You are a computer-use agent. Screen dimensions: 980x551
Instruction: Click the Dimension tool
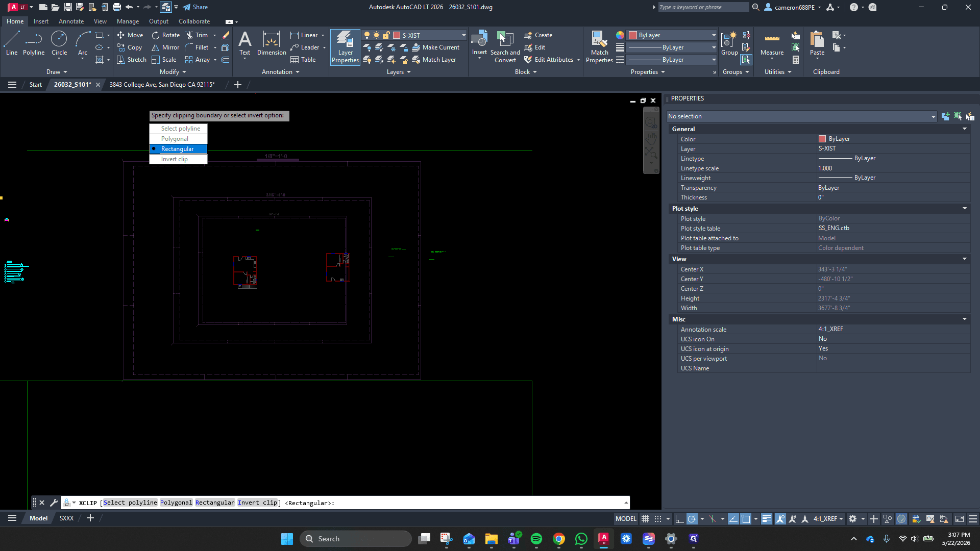tap(272, 43)
